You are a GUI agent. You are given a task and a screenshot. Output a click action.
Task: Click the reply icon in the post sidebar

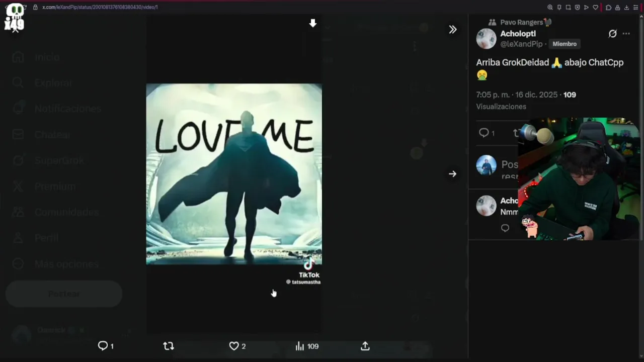(x=484, y=133)
